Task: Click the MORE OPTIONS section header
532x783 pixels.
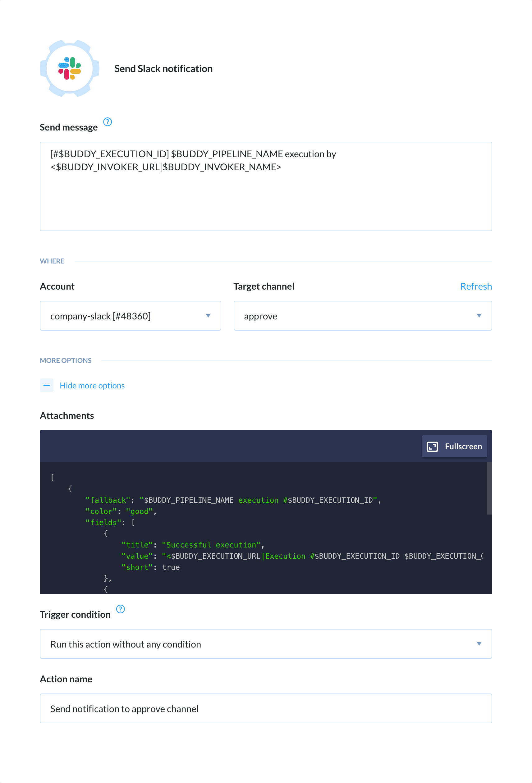Action: 66,360
